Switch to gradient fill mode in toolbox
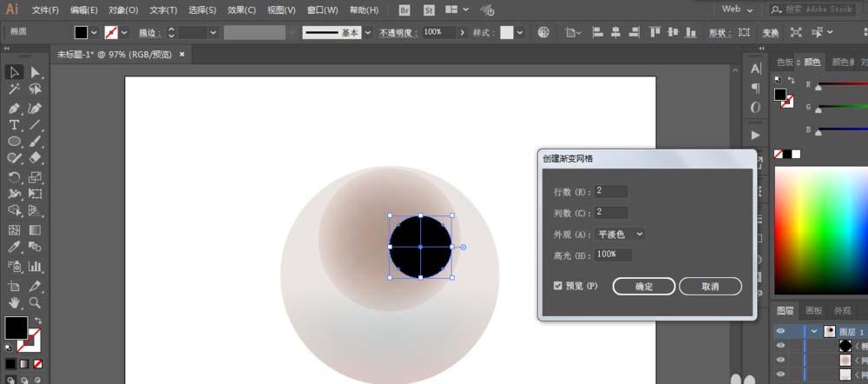The height and width of the screenshot is (384, 868). tap(23, 364)
